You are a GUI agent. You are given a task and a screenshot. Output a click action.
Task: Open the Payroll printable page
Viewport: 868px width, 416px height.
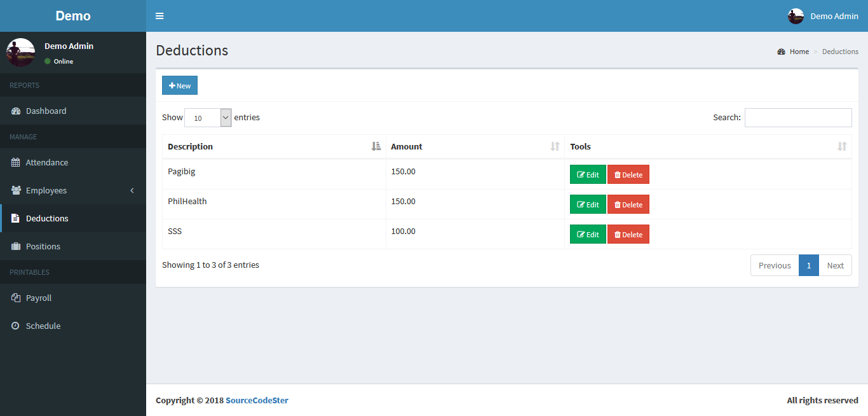(73, 298)
